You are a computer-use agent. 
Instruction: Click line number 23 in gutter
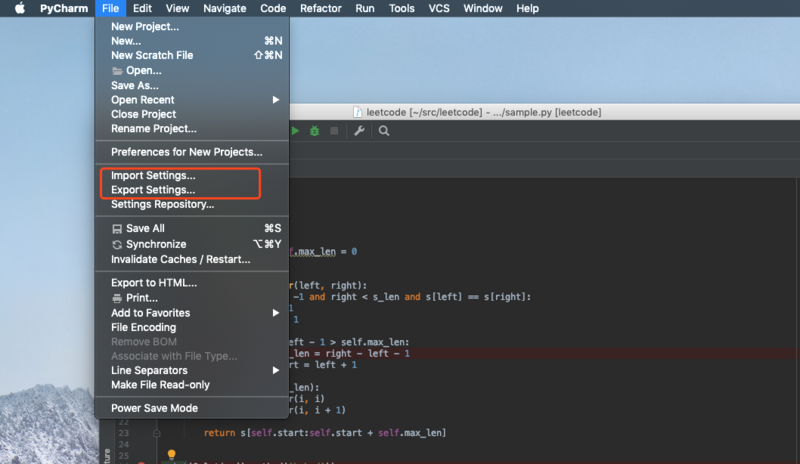[124, 433]
